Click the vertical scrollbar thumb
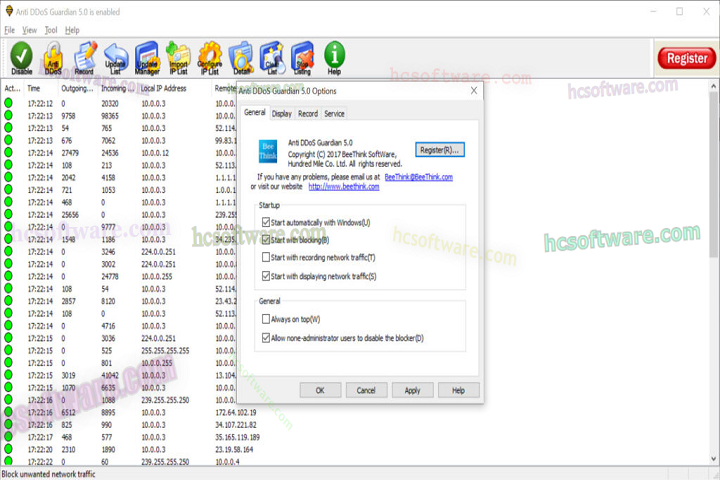The height and width of the screenshot is (480, 720). point(714,175)
